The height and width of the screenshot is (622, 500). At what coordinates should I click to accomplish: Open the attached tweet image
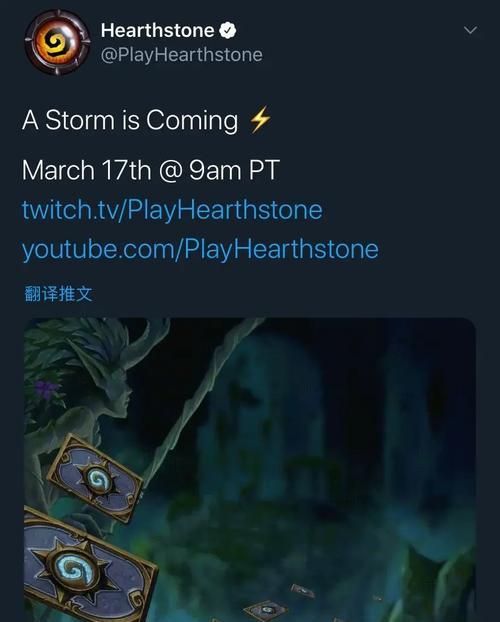250,470
